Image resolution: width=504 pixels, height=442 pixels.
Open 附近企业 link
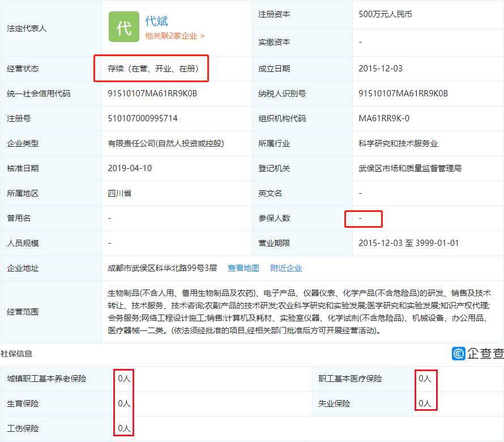(286, 268)
